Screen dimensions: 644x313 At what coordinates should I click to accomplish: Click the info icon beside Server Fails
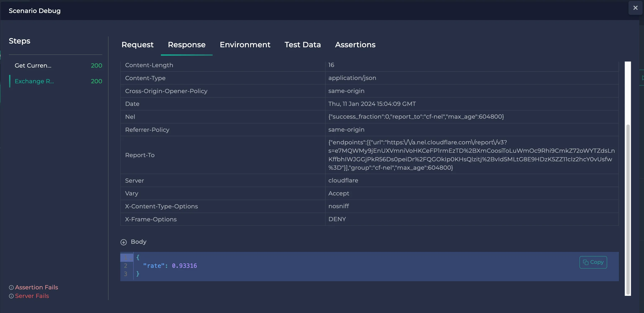(11, 296)
